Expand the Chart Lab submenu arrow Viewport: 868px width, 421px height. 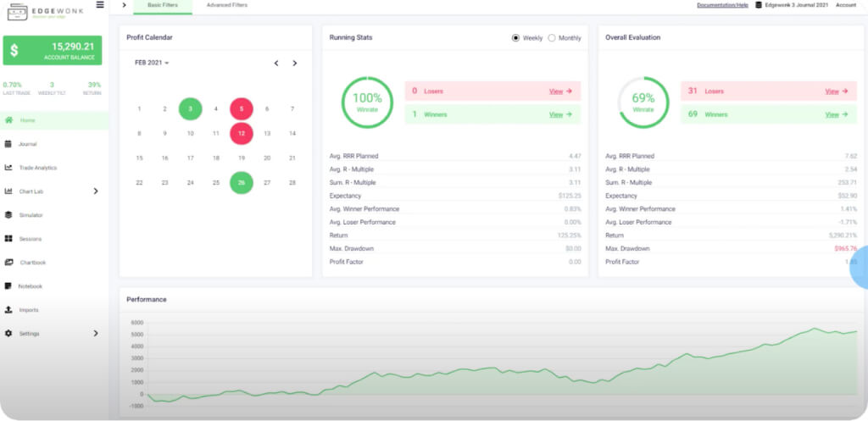click(x=96, y=191)
